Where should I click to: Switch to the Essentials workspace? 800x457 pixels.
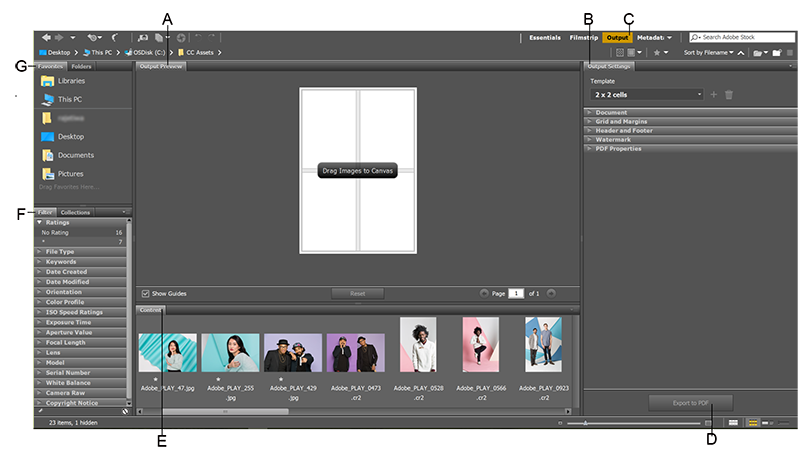tap(544, 37)
